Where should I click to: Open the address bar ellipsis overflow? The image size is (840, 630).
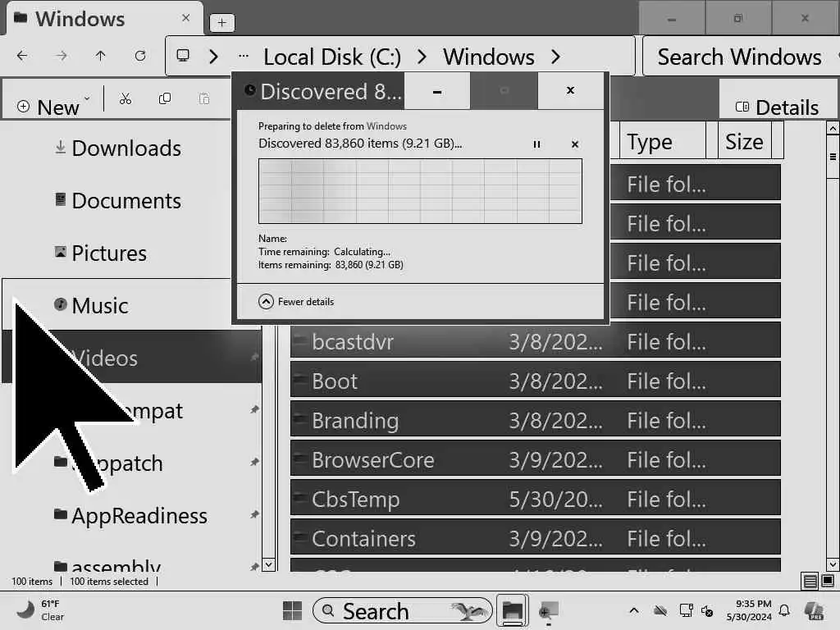click(243, 56)
